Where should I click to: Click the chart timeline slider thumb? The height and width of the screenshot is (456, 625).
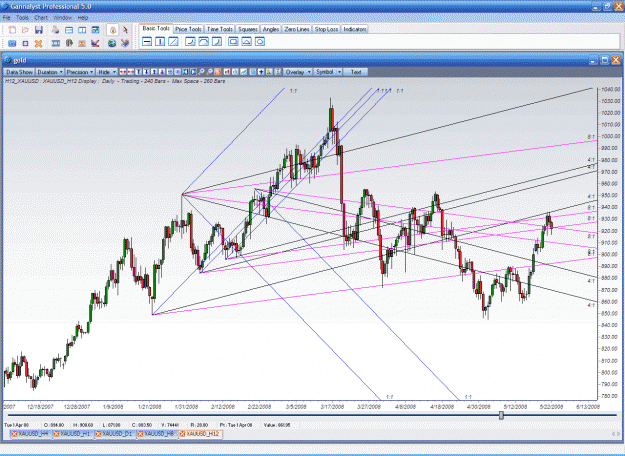(x=501, y=415)
